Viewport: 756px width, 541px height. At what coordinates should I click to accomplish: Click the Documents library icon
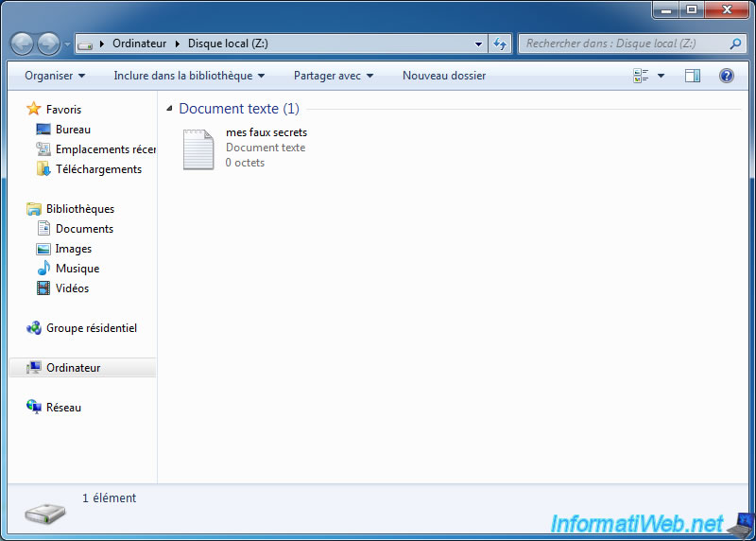tap(43, 228)
